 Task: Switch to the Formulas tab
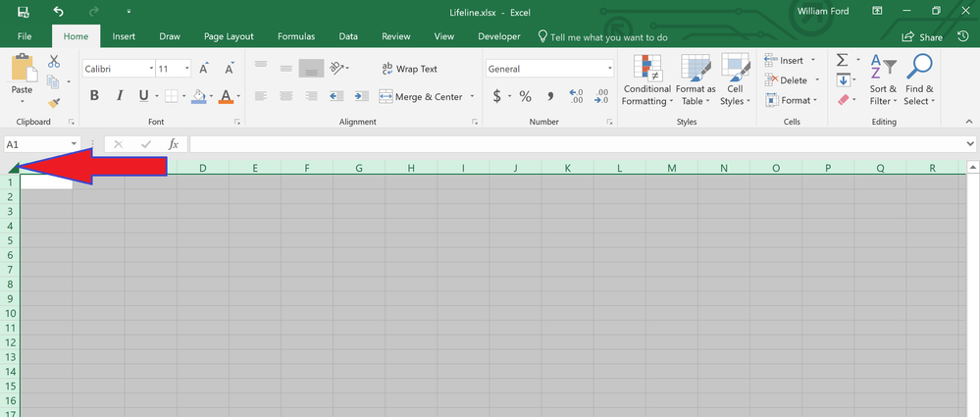click(x=296, y=37)
